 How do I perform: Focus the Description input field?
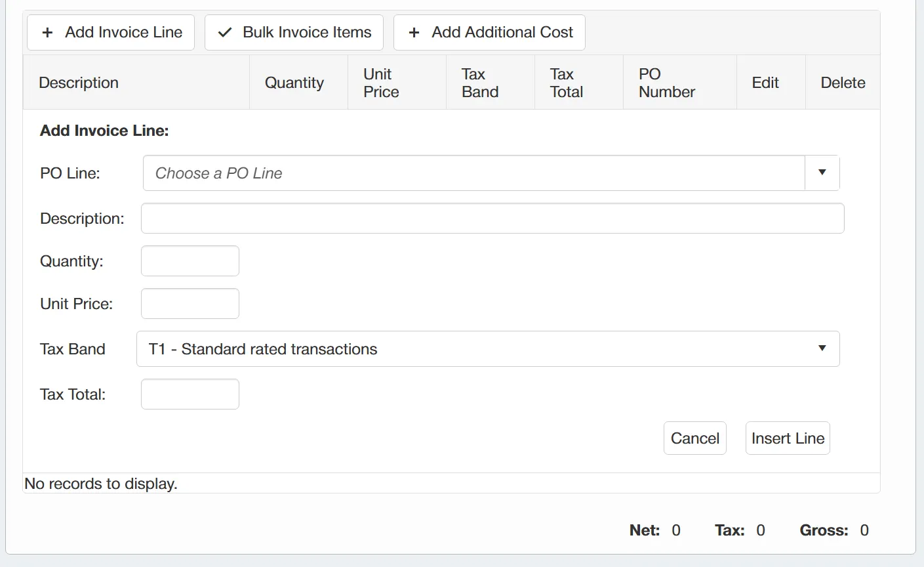492,219
